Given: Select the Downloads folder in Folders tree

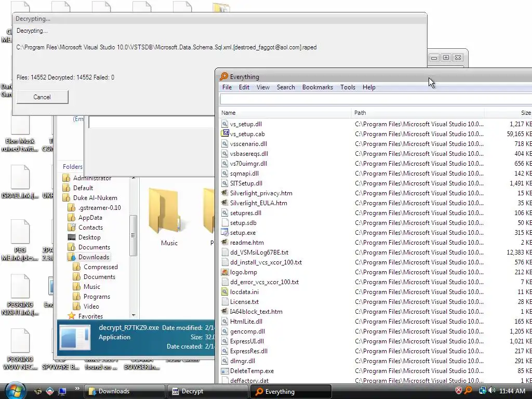Looking at the screenshot, I should 89,257.
